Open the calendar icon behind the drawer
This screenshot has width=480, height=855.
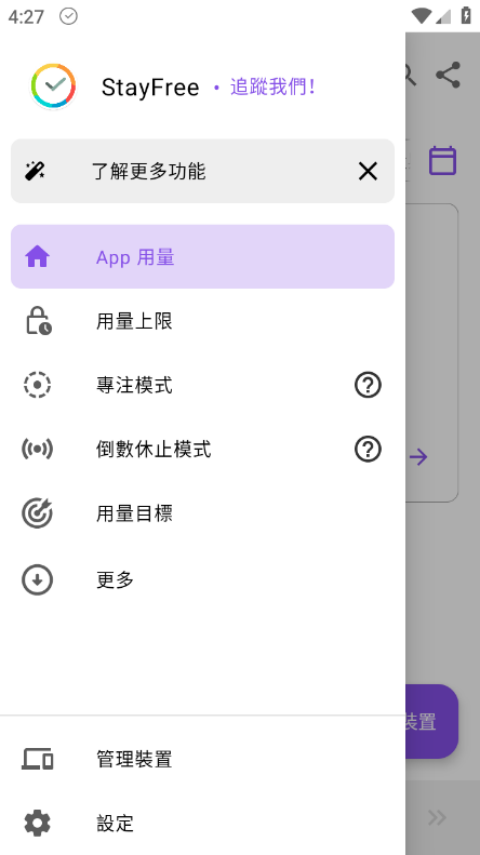click(442, 160)
